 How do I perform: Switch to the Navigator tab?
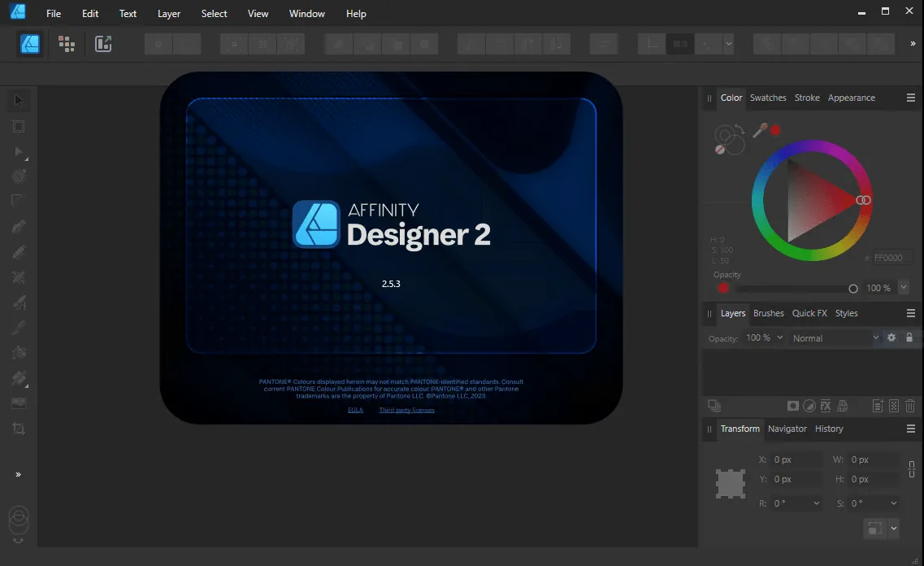coord(787,429)
